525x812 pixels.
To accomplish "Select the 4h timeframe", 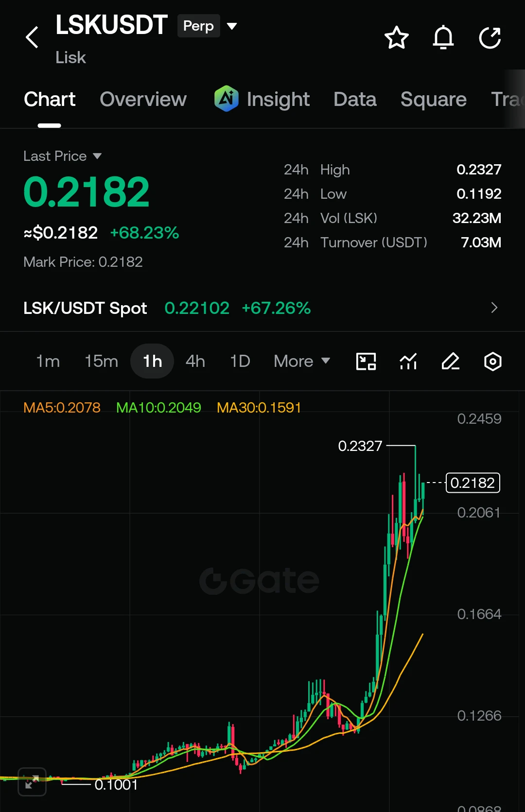I will pos(195,361).
